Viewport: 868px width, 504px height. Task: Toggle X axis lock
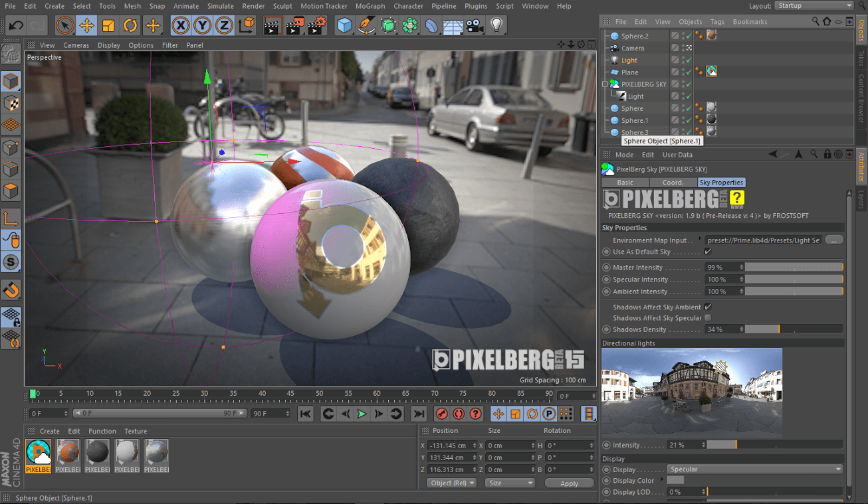180,26
